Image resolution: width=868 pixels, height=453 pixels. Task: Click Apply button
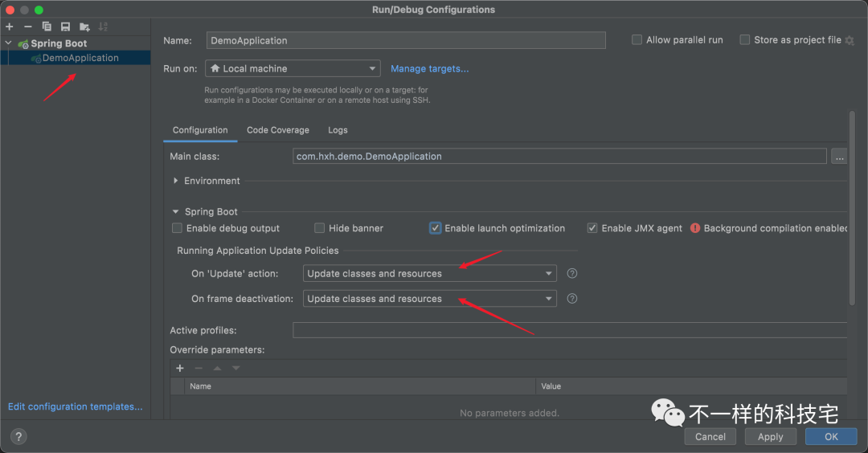[771, 436]
